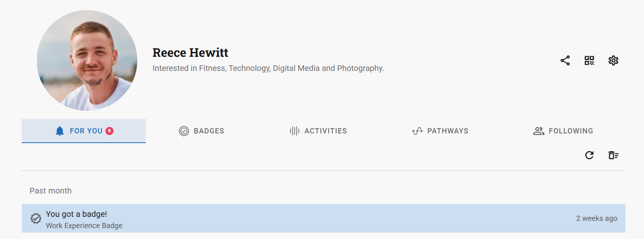Image resolution: width=644 pixels, height=239 pixels.
Task: Click the Work Experience Badge text
Action: tap(84, 226)
